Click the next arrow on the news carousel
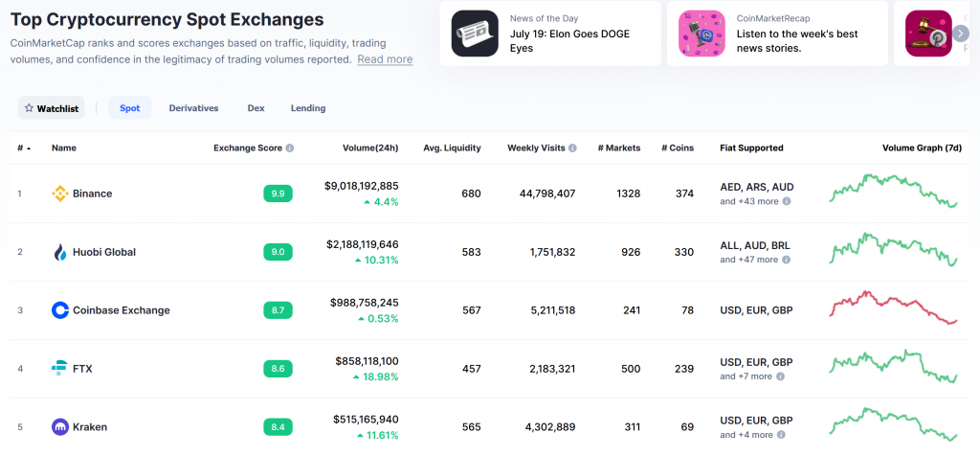980x456 pixels. pos(961,34)
